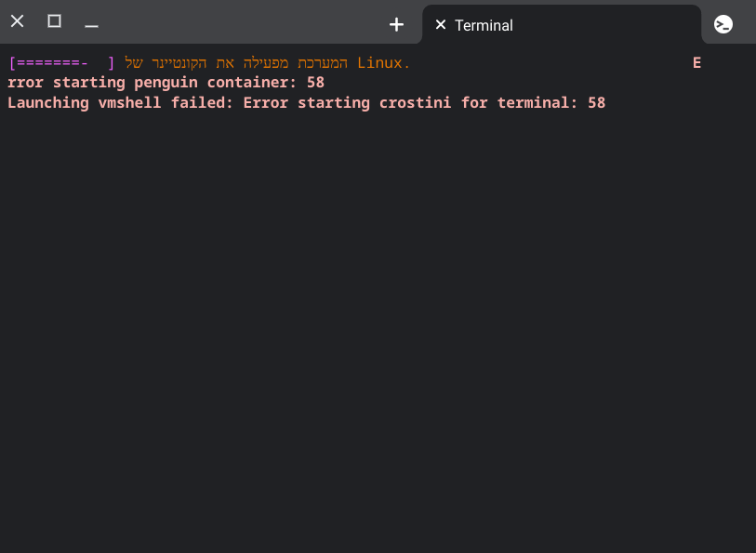The image size is (756, 553).
Task: Maximize the Terminal window
Action: [x=54, y=21]
